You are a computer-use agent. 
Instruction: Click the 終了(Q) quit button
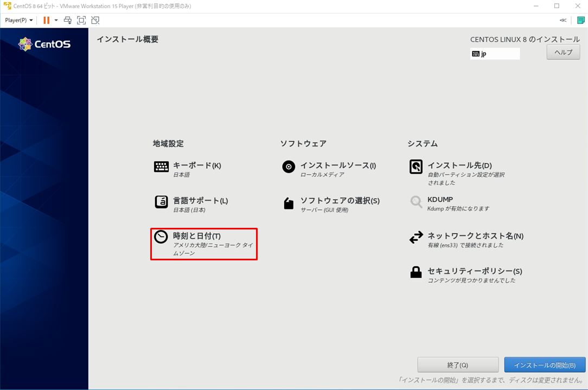tap(457, 365)
